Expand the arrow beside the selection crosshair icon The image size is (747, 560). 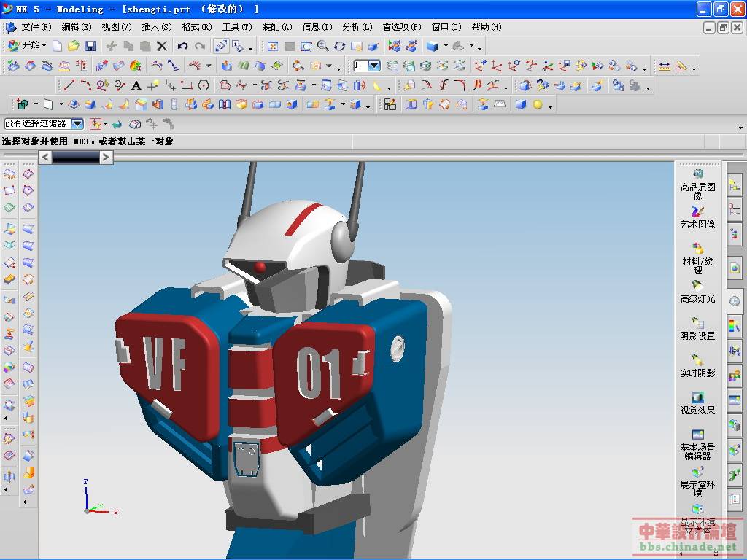tap(105, 124)
